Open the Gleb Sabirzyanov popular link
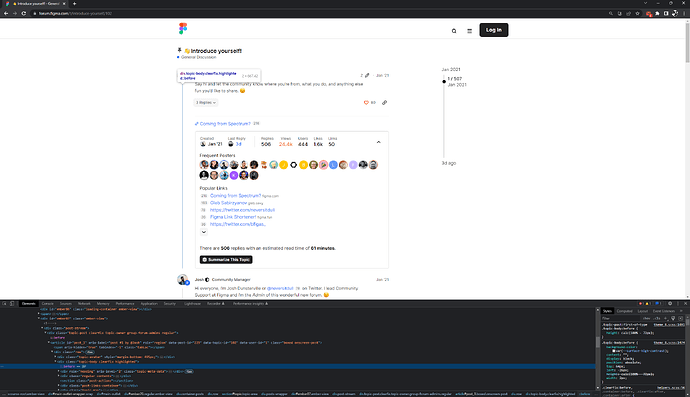690x397 pixels. (228, 203)
